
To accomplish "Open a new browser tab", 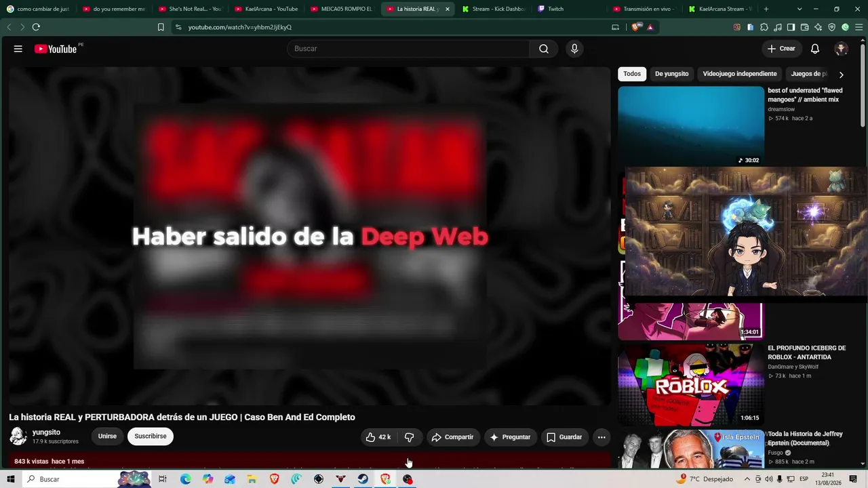I will 766,9.
